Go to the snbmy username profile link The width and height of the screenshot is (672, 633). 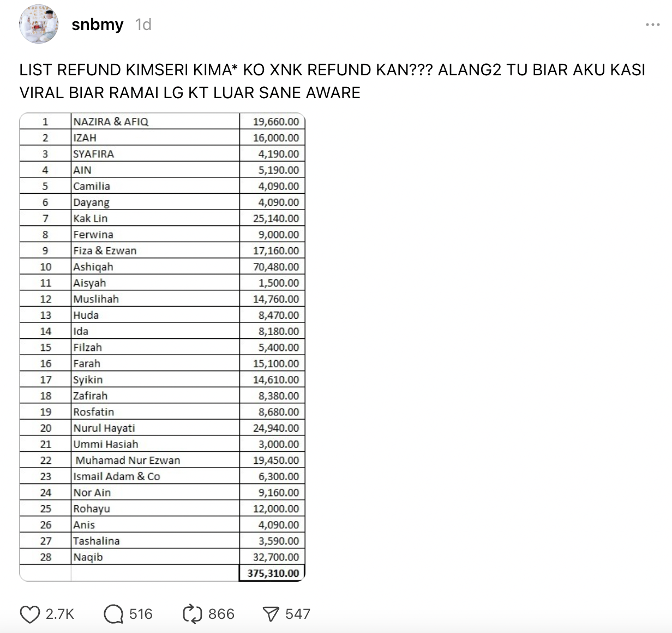[97, 25]
